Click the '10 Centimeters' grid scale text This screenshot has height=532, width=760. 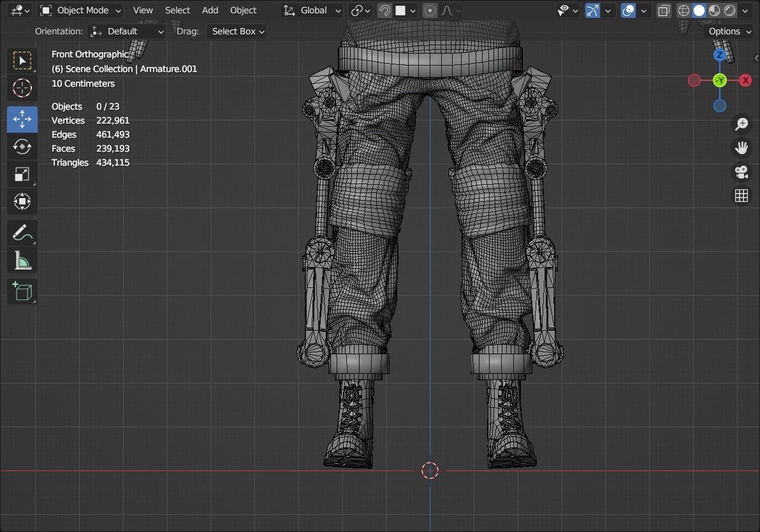tap(84, 83)
